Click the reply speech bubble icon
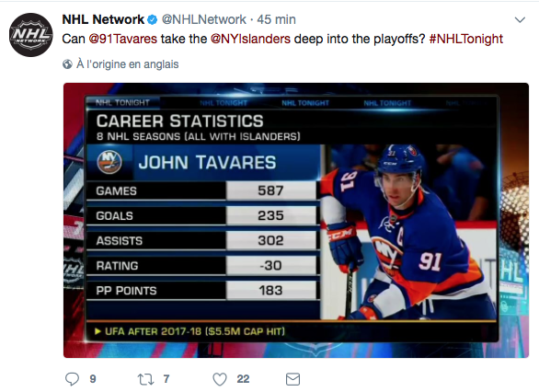Image resolution: width=539 pixels, height=392 pixels. [x=72, y=379]
